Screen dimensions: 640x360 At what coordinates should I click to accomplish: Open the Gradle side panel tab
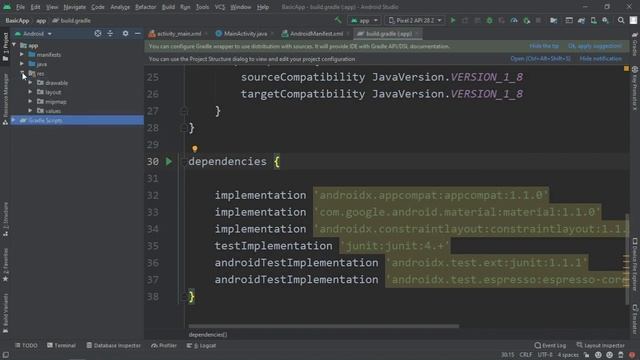(x=635, y=45)
